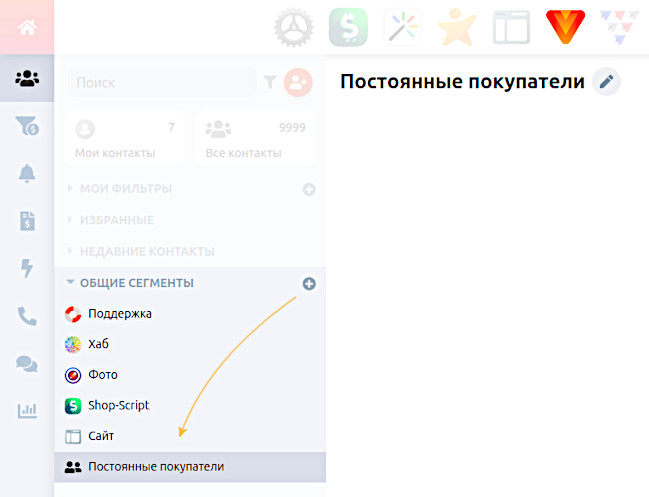Open the home icon in the sidebar
The image size is (649, 497).
(27, 28)
